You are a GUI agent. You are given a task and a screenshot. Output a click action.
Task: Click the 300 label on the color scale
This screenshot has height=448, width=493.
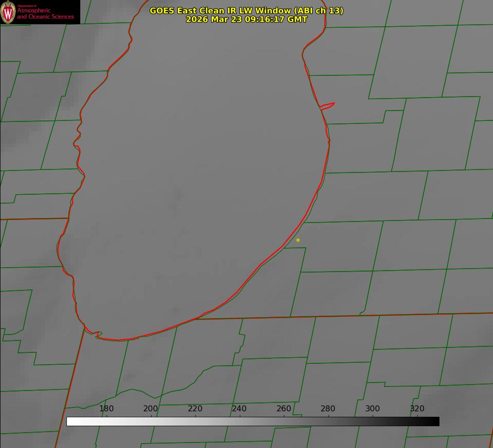pos(373,408)
